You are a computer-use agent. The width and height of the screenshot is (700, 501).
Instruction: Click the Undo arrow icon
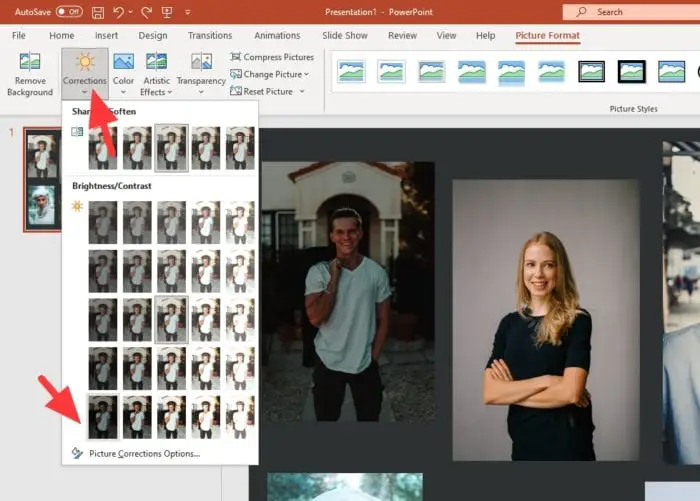118,12
